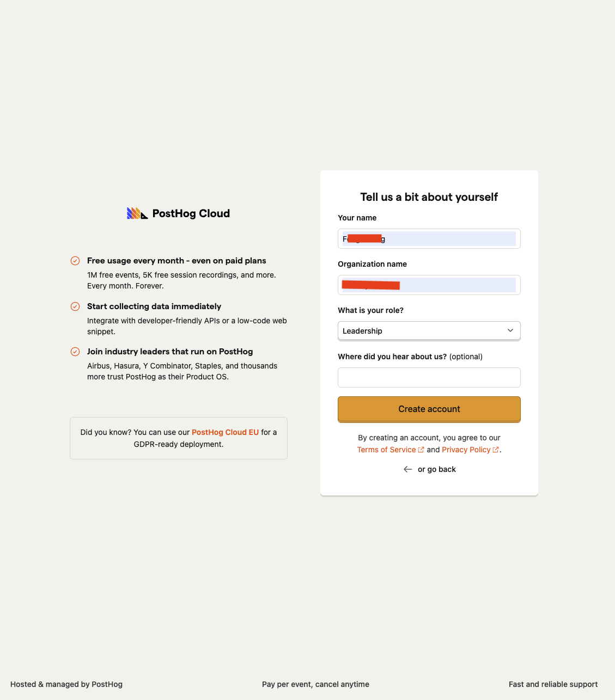The height and width of the screenshot is (700, 615).
Task: Click external link icon after Privacy Policy
Action: click(496, 450)
